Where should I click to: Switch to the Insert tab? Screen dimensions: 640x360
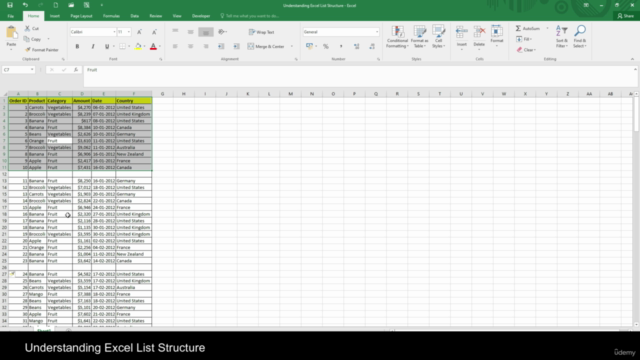[55, 16]
